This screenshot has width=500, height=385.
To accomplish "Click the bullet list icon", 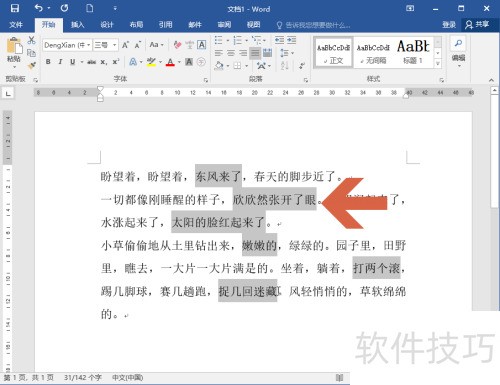I will pyautogui.click(x=219, y=41).
